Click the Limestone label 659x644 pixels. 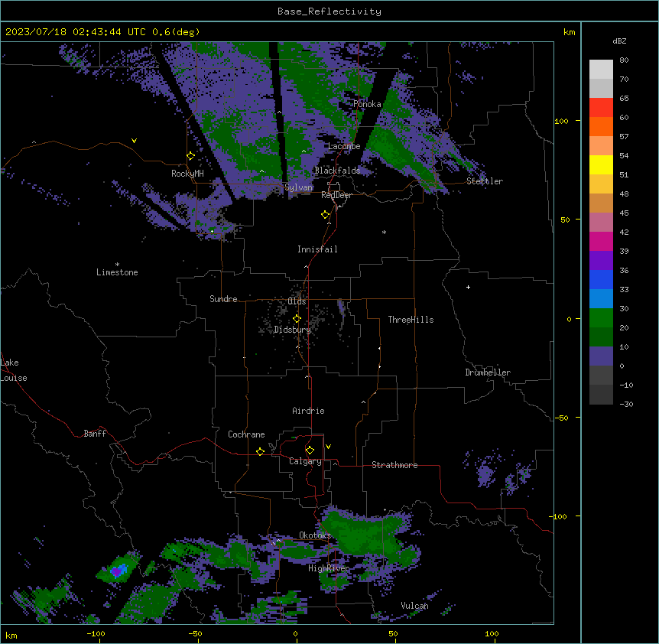click(x=117, y=272)
